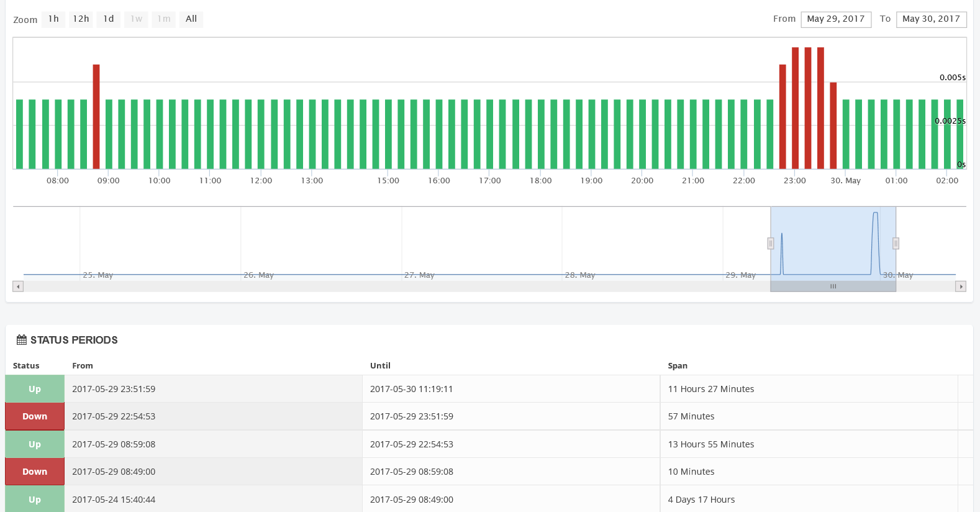Click the red bar near 09:00

point(96,116)
